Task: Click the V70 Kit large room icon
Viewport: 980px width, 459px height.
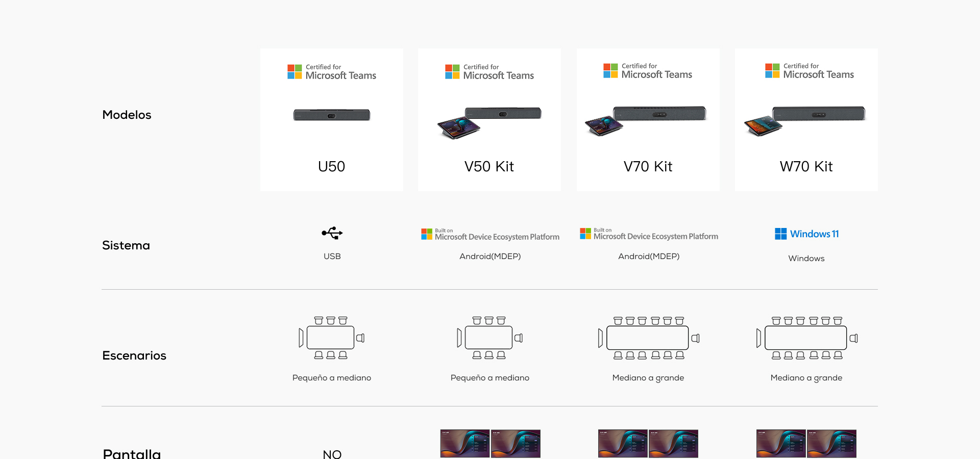Action: click(x=648, y=338)
